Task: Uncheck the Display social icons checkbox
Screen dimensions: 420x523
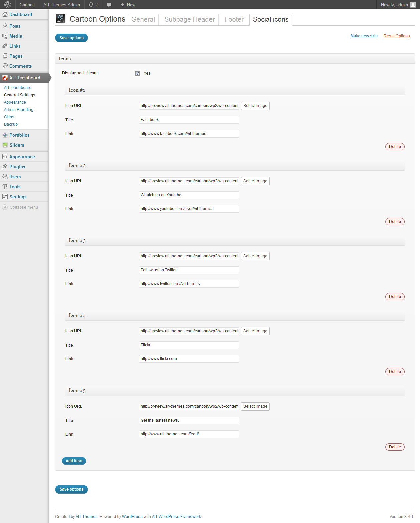Action: click(137, 73)
